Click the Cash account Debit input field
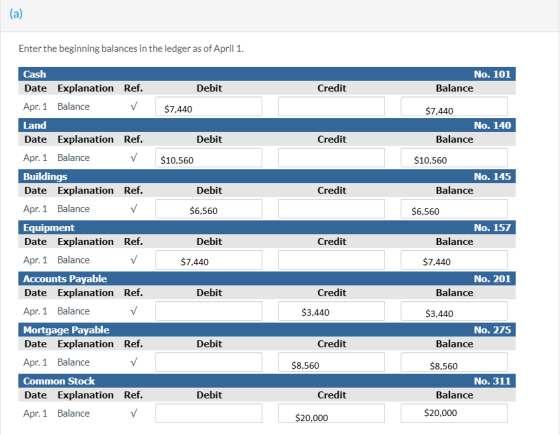560x435 pixels. [209, 106]
